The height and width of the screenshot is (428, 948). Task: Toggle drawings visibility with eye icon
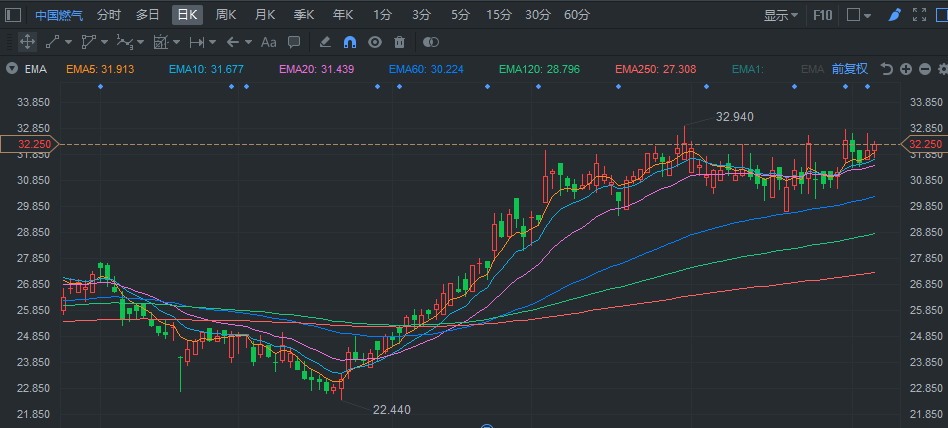pyautogui.click(x=375, y=42)
